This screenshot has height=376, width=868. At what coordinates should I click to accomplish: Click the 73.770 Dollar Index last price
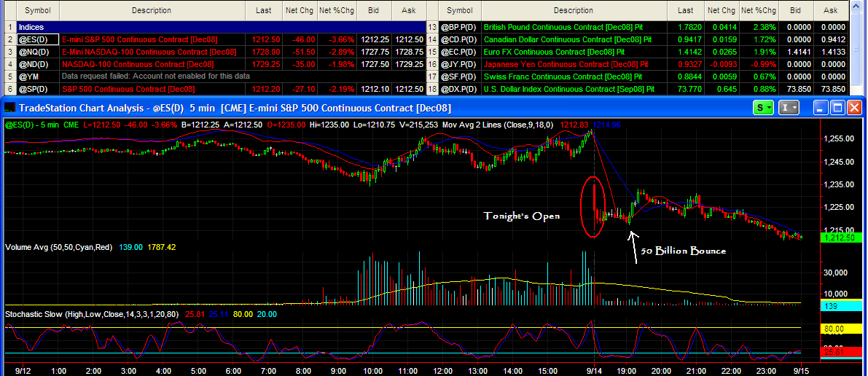coord(685,89)
